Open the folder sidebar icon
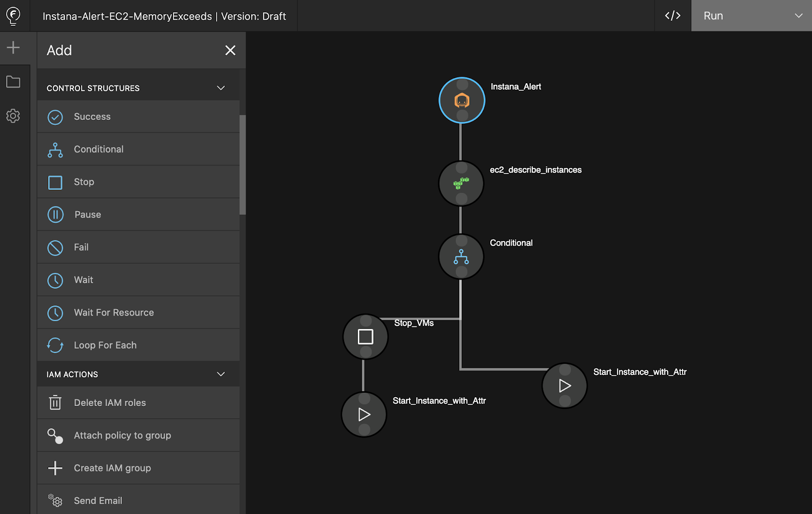Image resolution: width=812 pixels, height=514 pixels. point(13,82)
